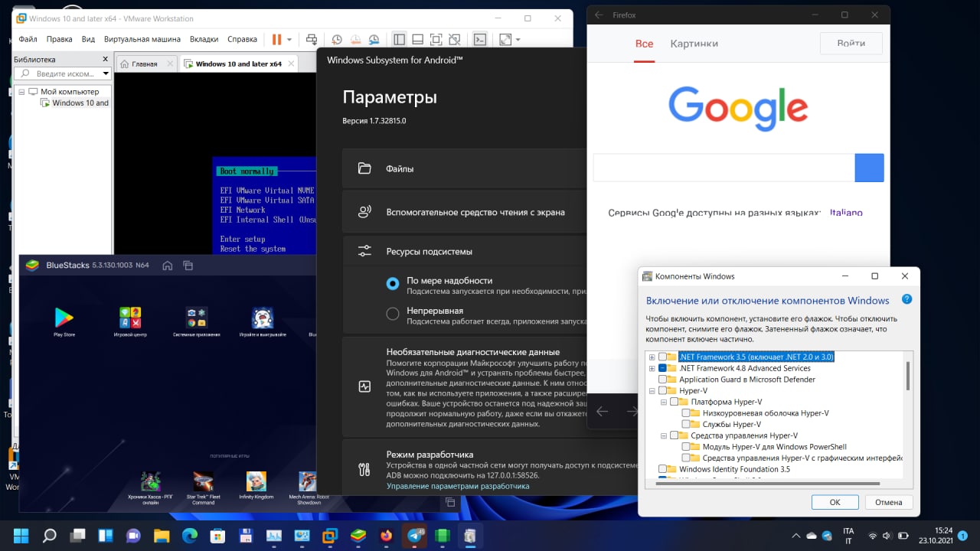The height and width of the screenshot is (551, 980).
Task: Enter full screen mode in VMware
Action: click(x=436, y=39)
